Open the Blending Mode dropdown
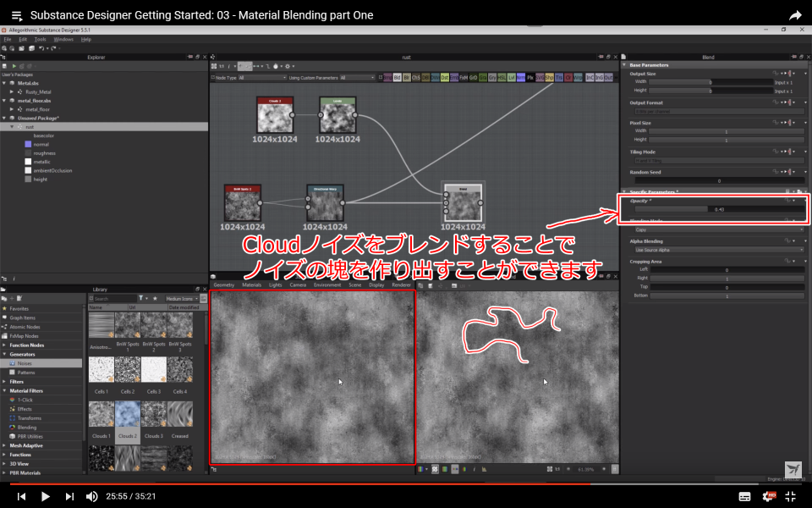Image resolution: width=812 pixels, height=508 pixels. 719,229
